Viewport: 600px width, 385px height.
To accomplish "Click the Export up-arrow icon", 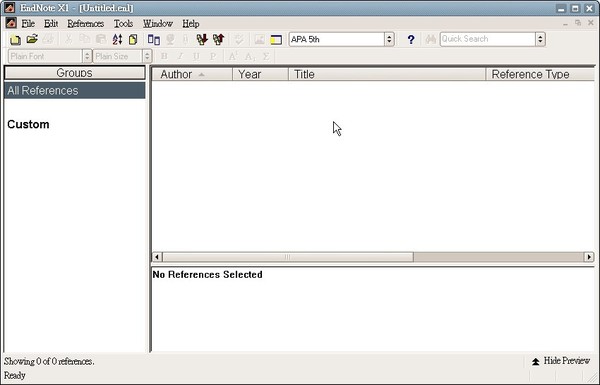I will 218,39.
